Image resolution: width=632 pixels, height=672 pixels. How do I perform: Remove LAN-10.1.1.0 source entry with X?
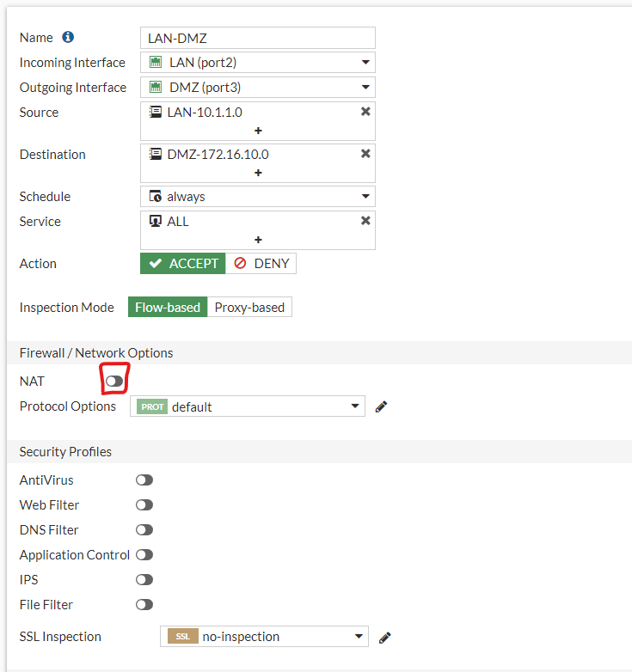(365, 112)
